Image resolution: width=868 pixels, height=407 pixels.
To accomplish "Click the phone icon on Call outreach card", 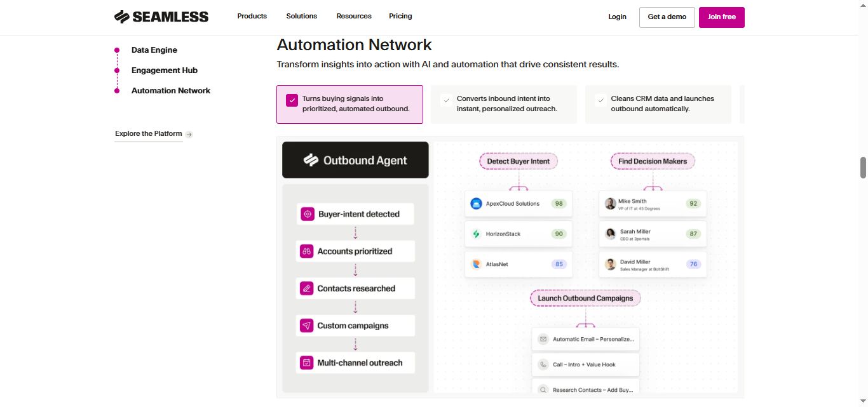I will click(x=543, y=364).
